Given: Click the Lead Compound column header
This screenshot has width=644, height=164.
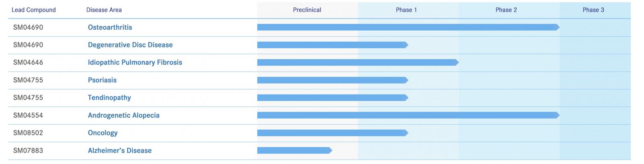Looking at the screenshot, I should click(34, 10).
